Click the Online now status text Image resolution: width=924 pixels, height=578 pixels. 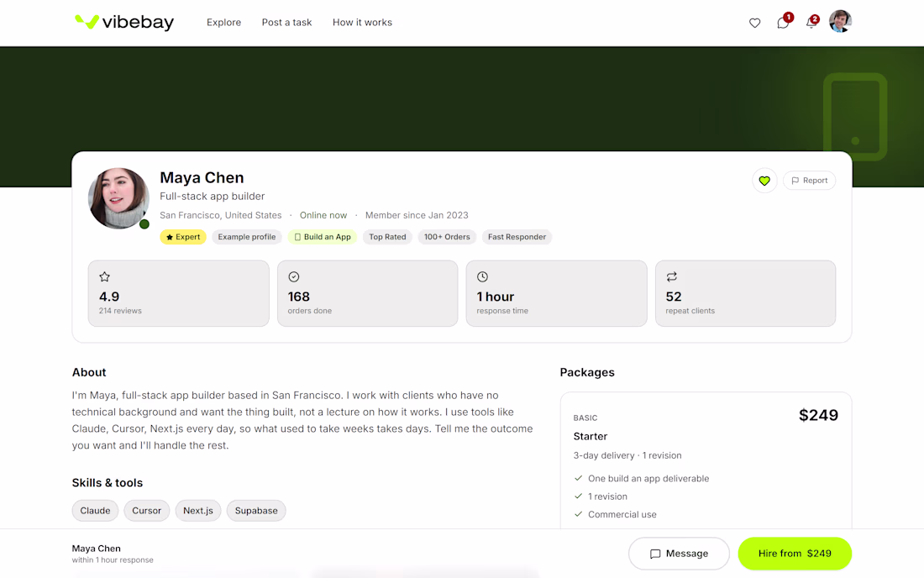point(323,216)
